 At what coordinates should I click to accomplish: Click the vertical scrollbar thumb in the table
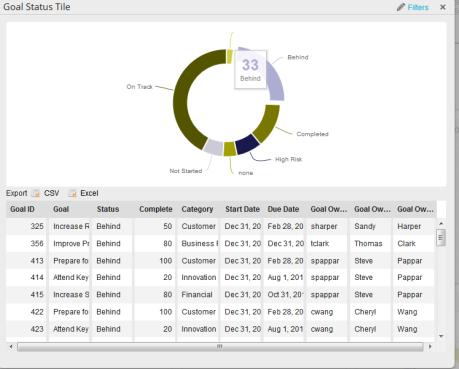click(441, 238)
